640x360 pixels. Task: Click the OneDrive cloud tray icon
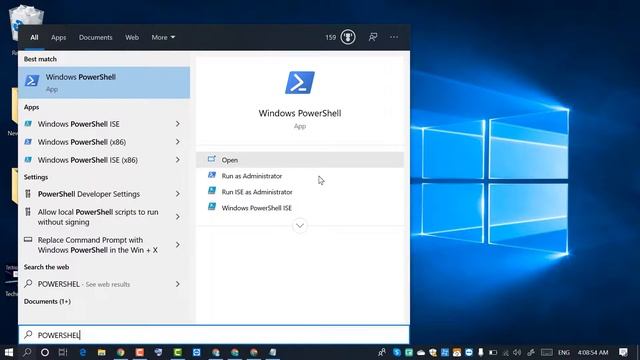[421, 352]
